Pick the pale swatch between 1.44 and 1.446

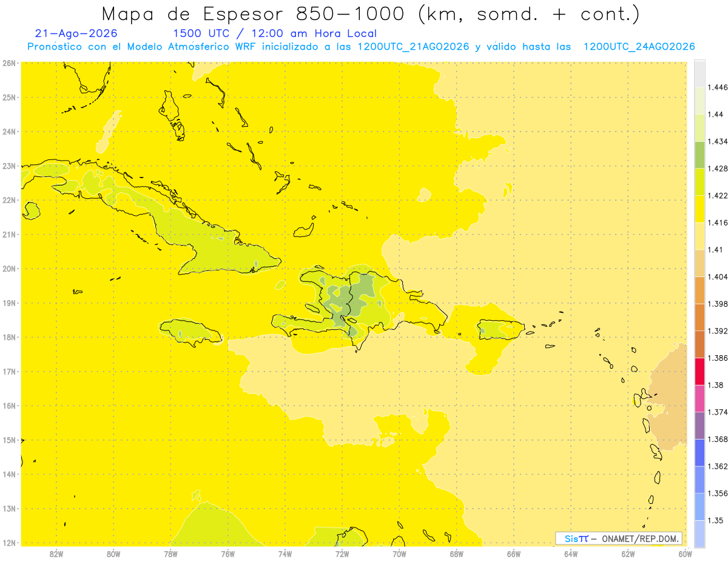699,101
